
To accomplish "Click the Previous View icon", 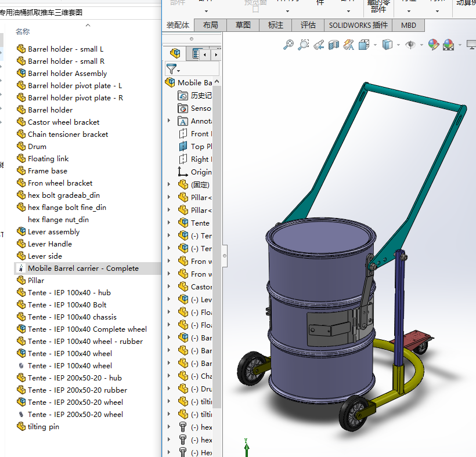I will click(x=319, y=45).
